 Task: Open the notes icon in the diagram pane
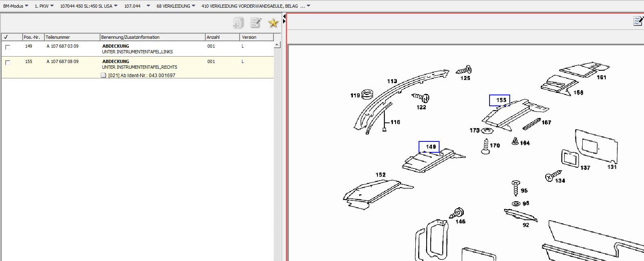[x=638, y=21]
